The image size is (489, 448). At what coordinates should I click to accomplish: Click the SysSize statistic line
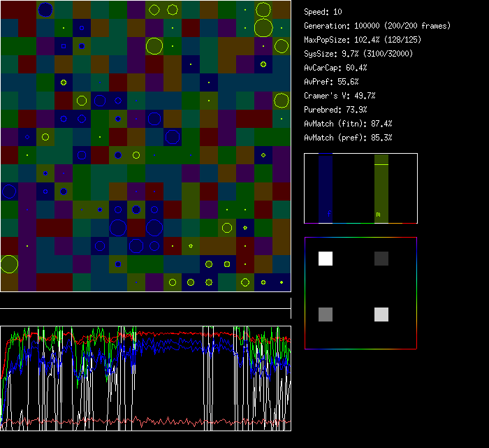point(358,54)
